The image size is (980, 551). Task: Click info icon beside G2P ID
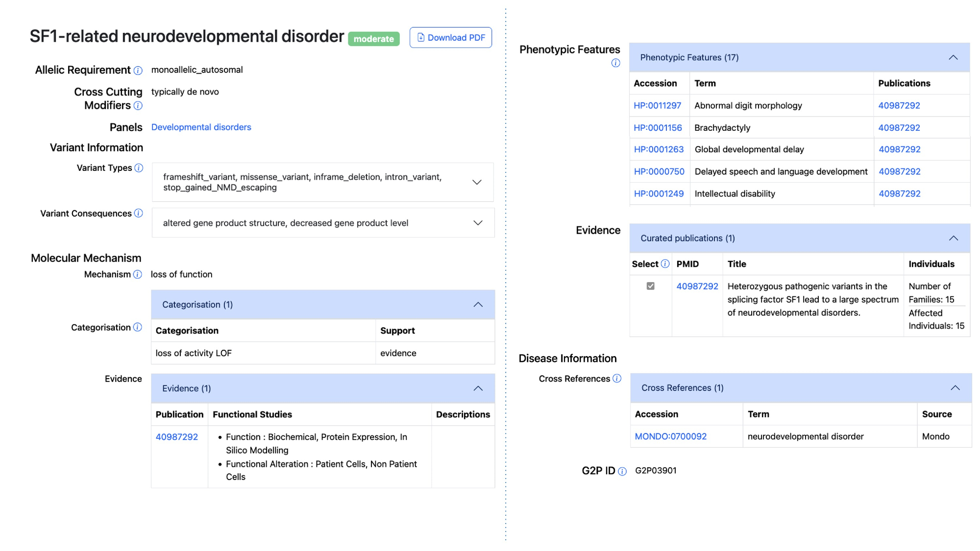622,471
